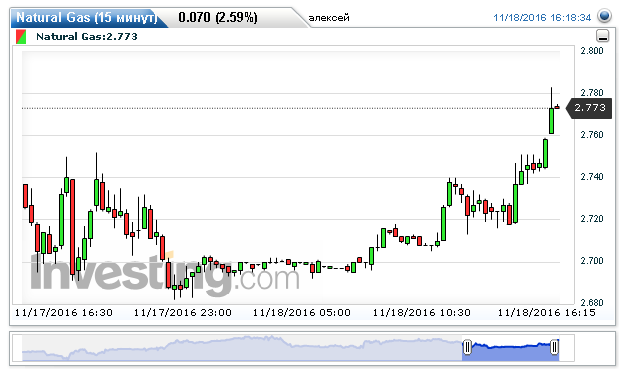Select the Natural Gas (15 минут) tab

pos(87,18)
